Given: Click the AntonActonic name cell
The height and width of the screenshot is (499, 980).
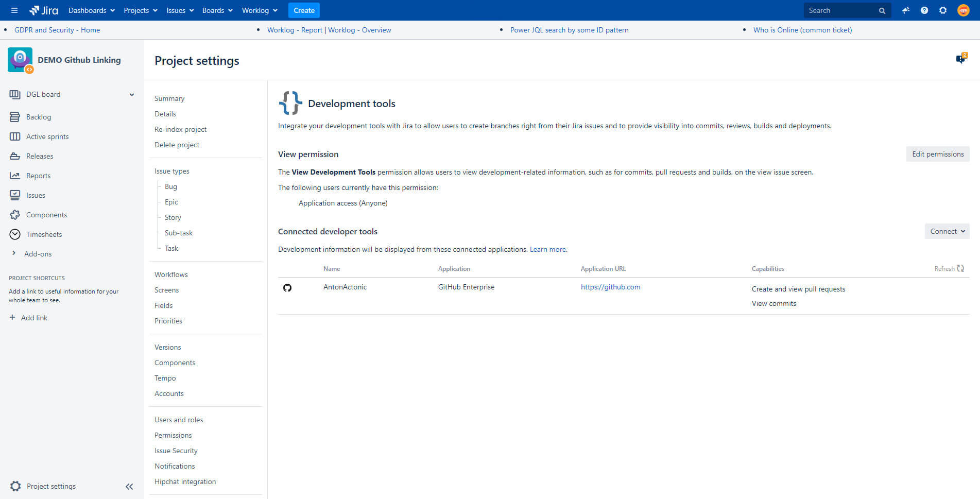Looking at the screenshot, I should (x=345, y=287).
